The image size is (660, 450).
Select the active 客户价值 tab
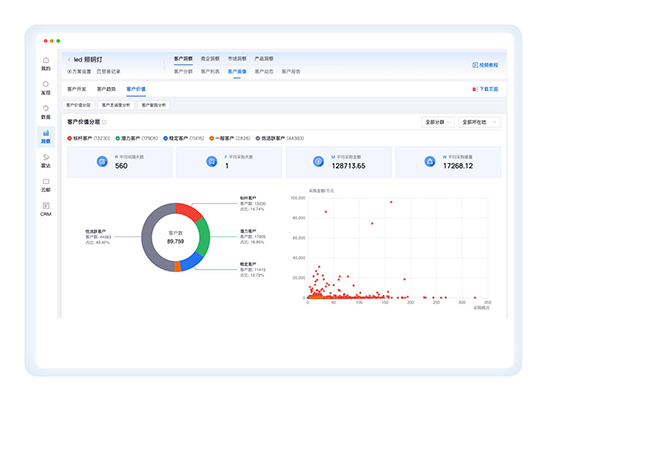tap(136, 89)
